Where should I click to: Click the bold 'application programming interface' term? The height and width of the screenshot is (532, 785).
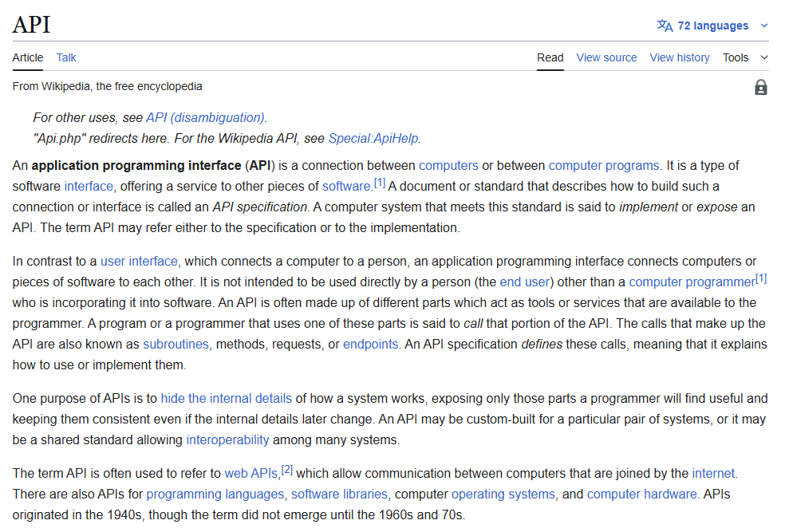pyautogui.click(x=136, y=166)
